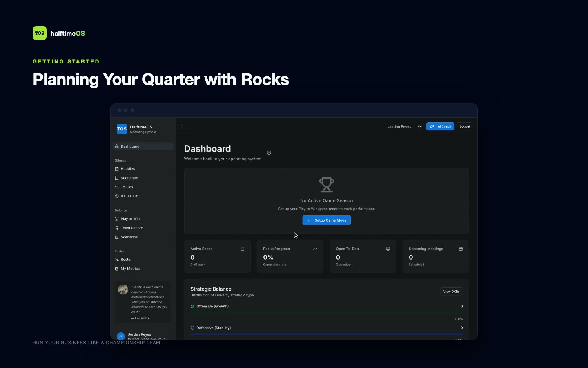The height and width of the screenshot is (368, 588).
Task: Click the Offensive (Growth) green progress bar
Action: 326,313
